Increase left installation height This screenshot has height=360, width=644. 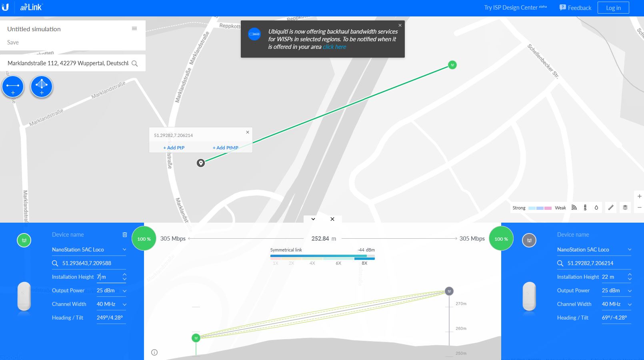pos(124,275)
